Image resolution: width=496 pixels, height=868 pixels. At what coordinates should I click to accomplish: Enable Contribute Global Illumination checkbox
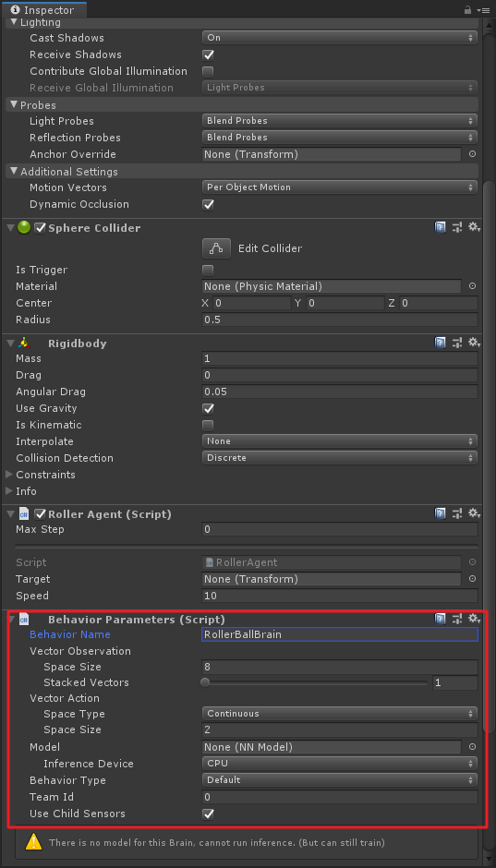pos(208,71)
